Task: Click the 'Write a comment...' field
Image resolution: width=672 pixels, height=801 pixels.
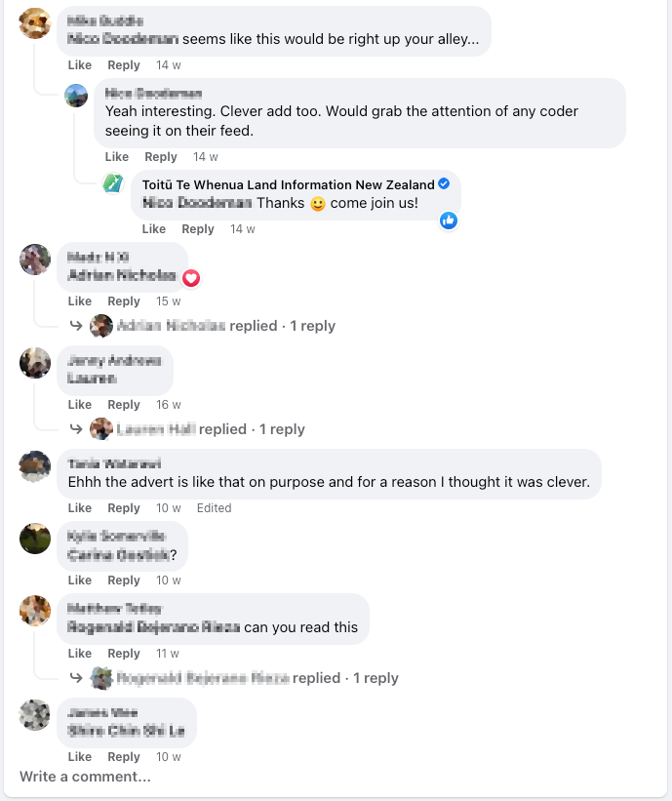Action: (85, 777)
